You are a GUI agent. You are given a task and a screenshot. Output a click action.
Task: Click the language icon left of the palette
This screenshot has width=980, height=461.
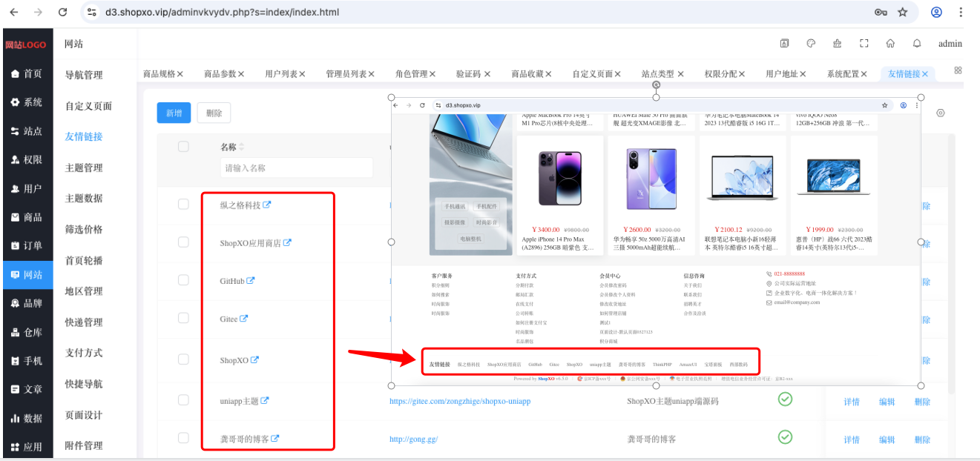(x=784, y=44)
